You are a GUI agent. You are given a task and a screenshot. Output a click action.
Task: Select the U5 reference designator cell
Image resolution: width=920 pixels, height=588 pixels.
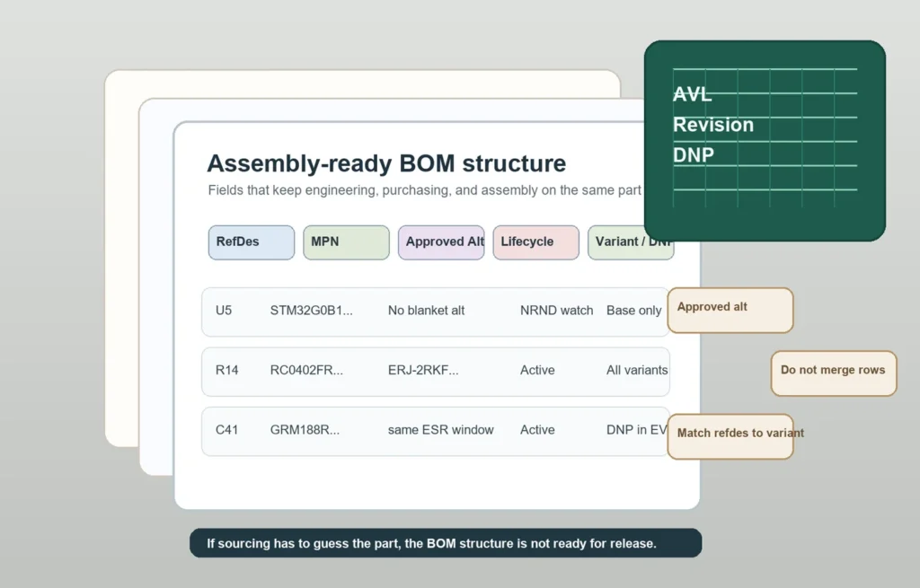pos(224,311)
